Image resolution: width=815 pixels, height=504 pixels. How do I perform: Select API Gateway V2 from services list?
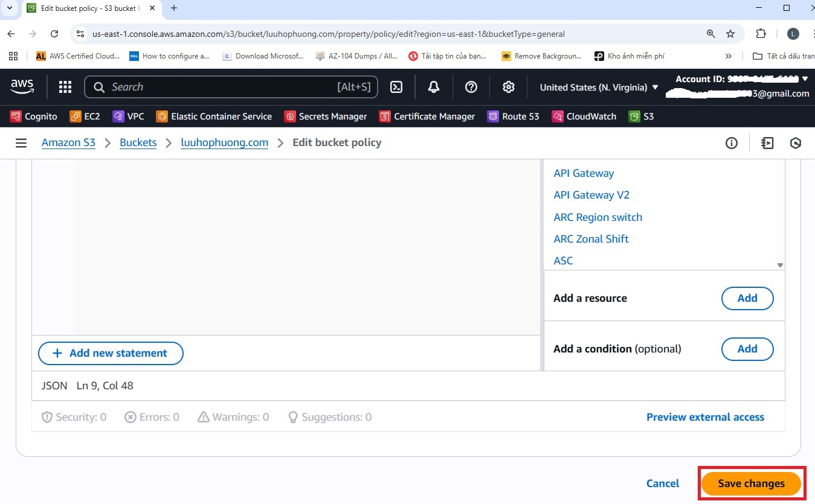pos(591,195)
